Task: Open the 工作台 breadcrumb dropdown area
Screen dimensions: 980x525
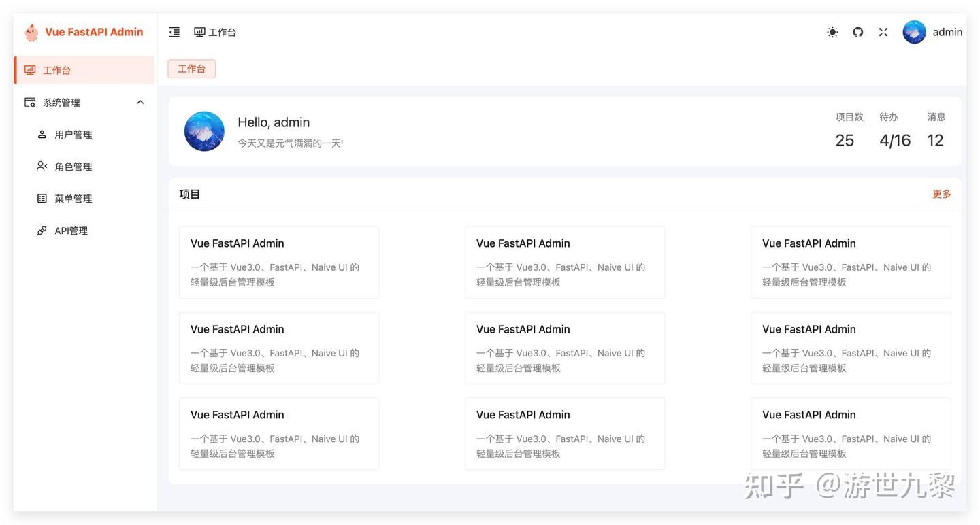Action: tap(215, 32)
